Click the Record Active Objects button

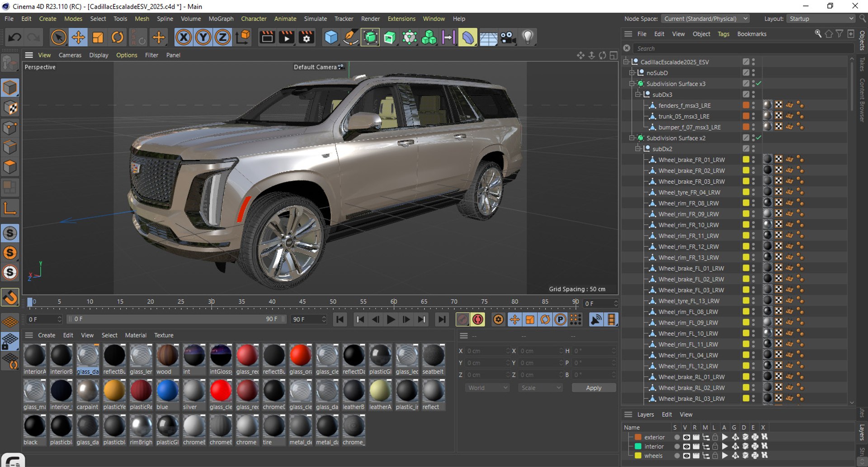click(462, 320)
